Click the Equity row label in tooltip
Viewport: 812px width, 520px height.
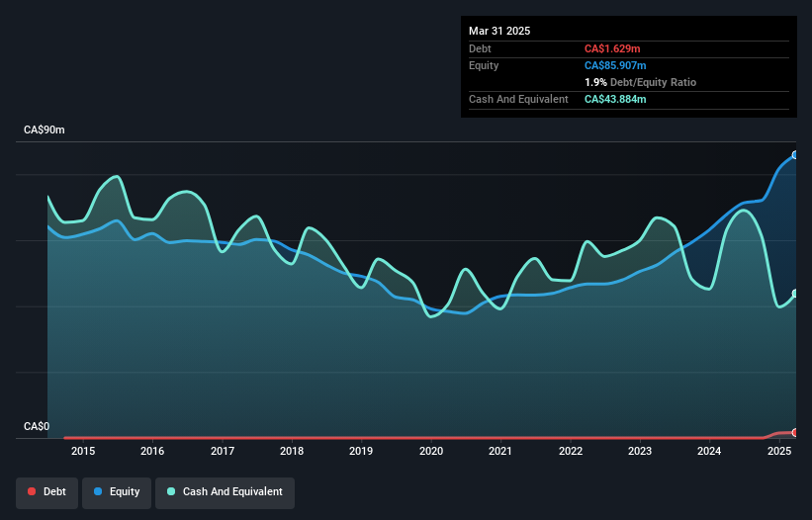point(484,65)
